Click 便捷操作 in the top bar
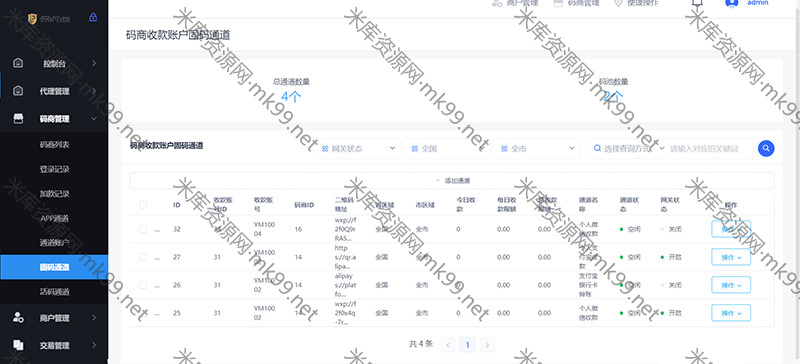Viewport: 800px width, 364px height. 642,3
